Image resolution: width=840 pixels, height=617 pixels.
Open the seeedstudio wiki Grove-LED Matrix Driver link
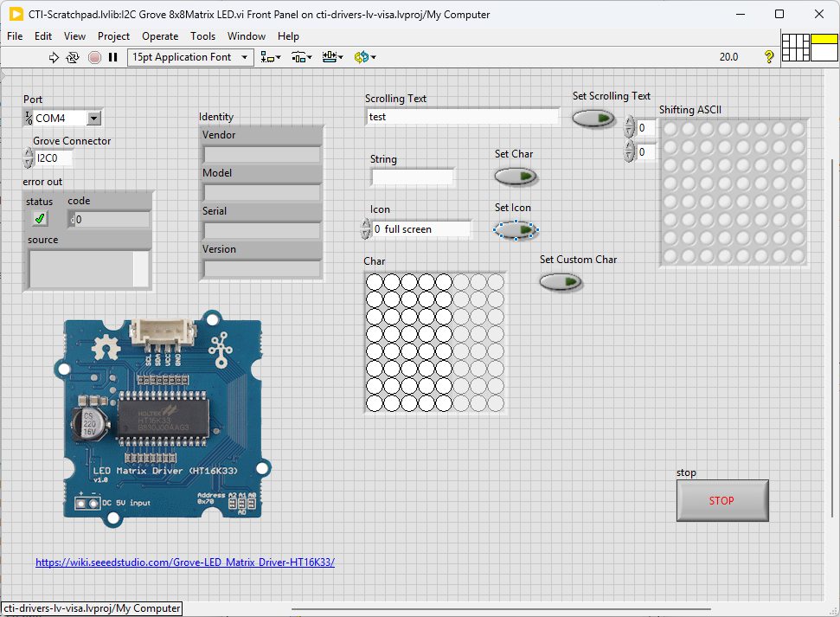coord(185,562)
